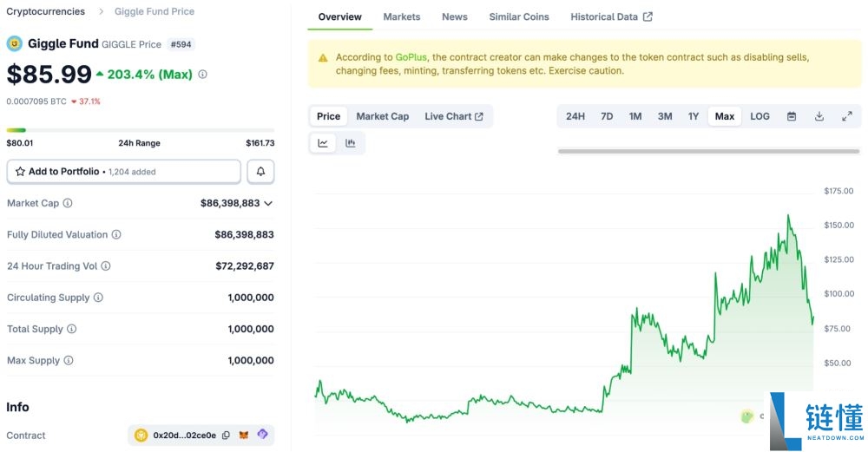Select the line chart view icon
The width and height of the screenshot is (868, 452).
coord(323,143)
